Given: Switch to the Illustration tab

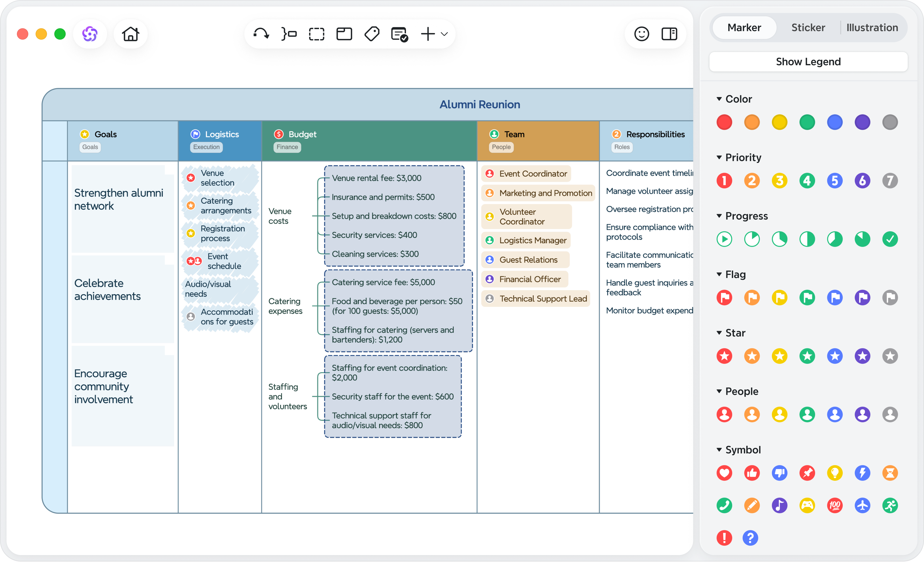Looking at the screenshot, I should click(x=872, y=28).
